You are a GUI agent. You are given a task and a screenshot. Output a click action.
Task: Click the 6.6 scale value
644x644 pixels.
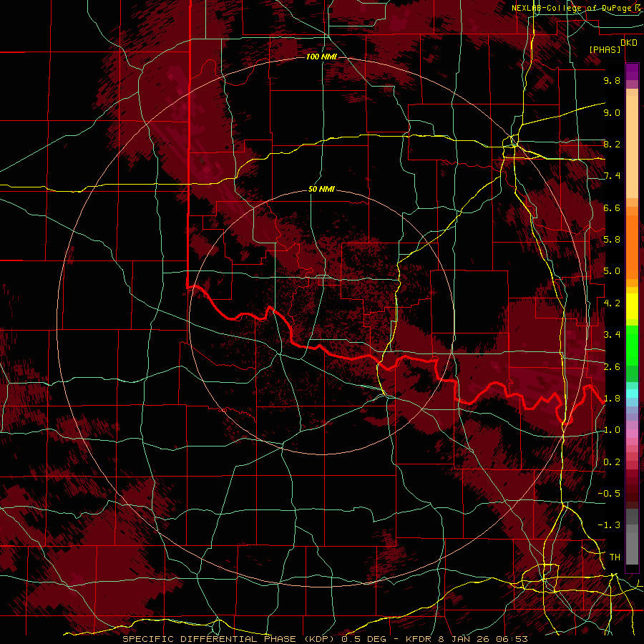point(612,208)
